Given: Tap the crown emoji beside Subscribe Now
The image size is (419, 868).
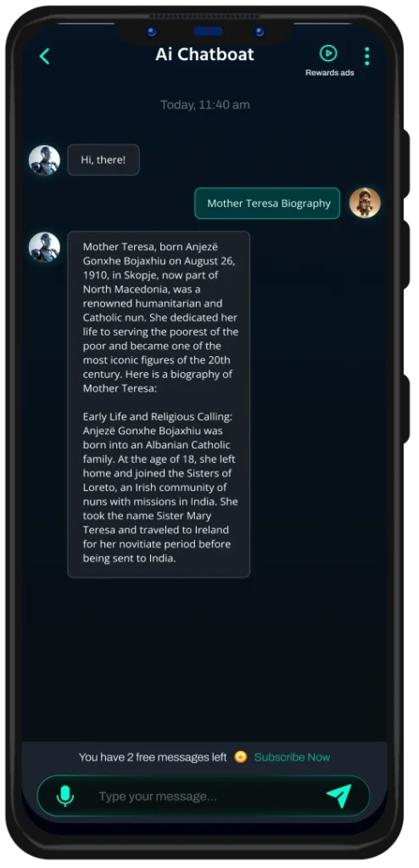Looking at the screenshot, I should [x=241, y=757].
